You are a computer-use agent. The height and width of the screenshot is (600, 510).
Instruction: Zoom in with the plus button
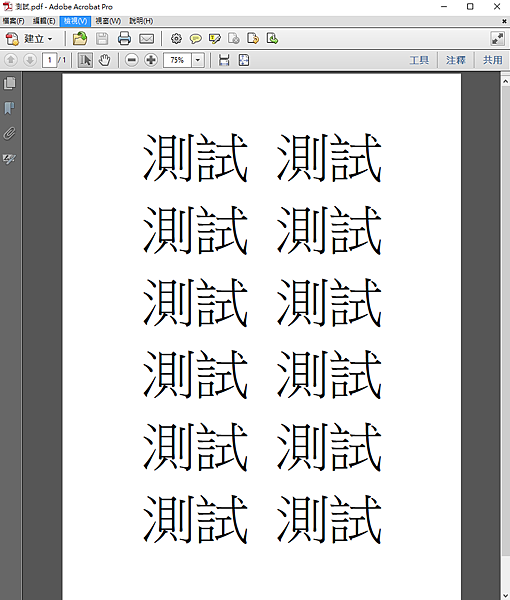pos(151,60)
